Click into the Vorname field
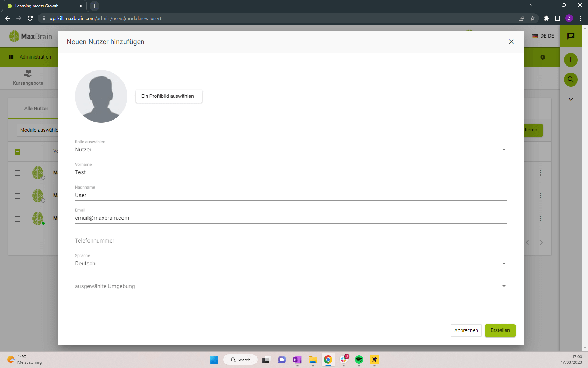The width and height of the screenshot is (588, 368). pos(290,172)
